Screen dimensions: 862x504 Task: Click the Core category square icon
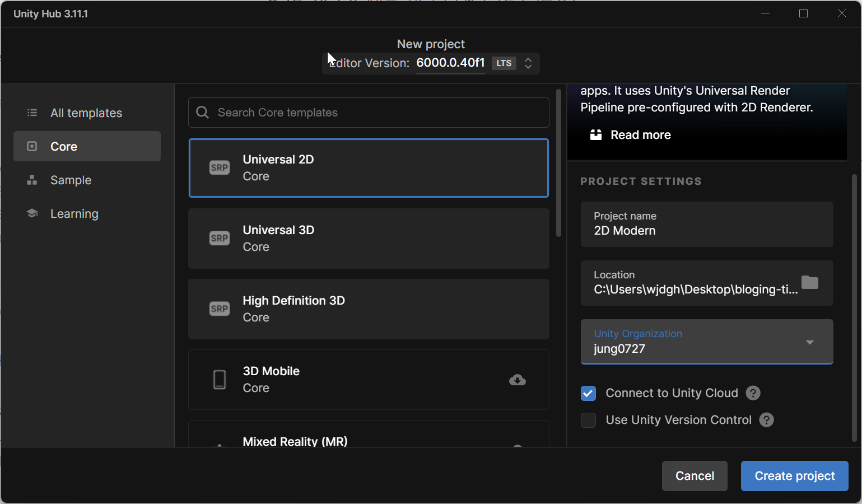[x=32, y=146]
